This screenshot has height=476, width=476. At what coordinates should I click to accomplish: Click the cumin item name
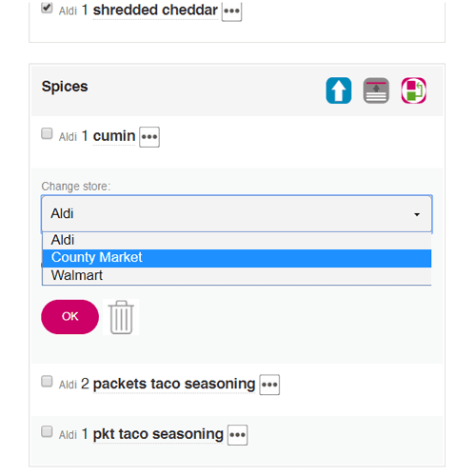(114, 136)
